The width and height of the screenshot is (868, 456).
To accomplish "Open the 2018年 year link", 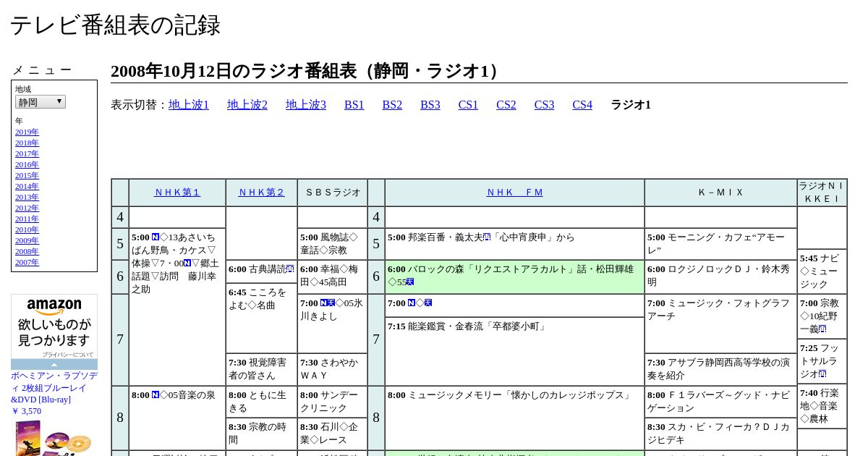I will (27, 143).
